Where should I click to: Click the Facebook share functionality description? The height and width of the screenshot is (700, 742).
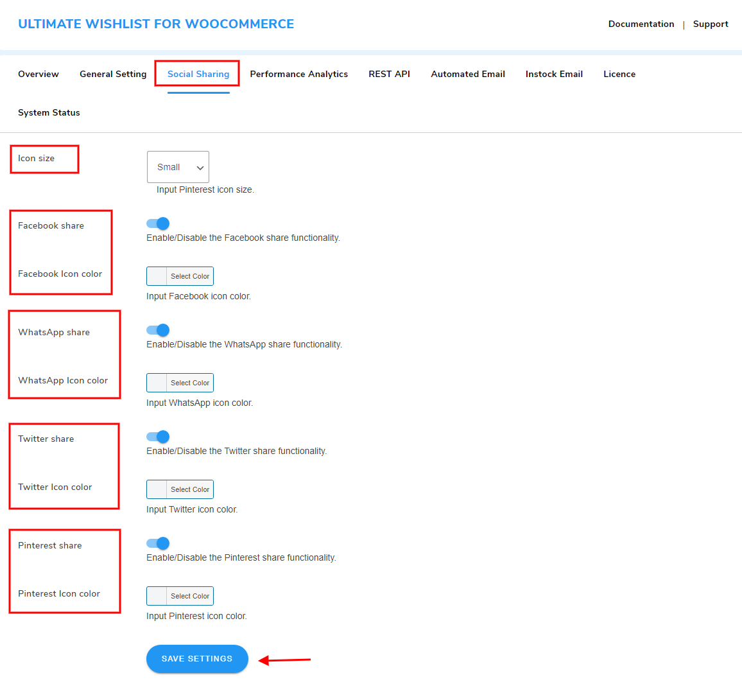click(x=243, y=238)
